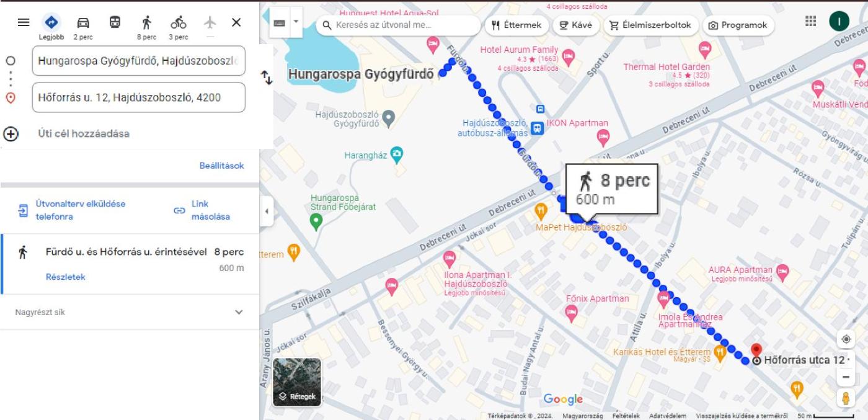Edit the Hőforrás u. 12 destination field
The height and width of the screenshot is (420, 868).
(x=138, y=97)
